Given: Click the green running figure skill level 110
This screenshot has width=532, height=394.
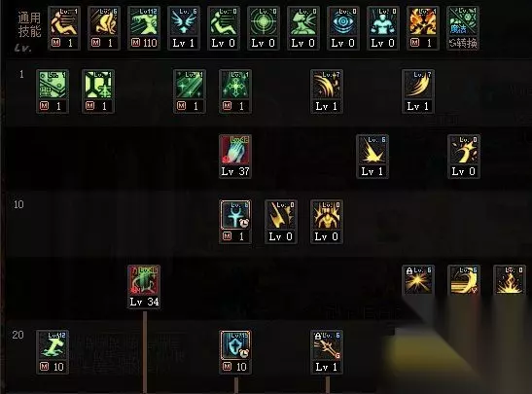Looking at the screenshot, I should coord(144,28).
